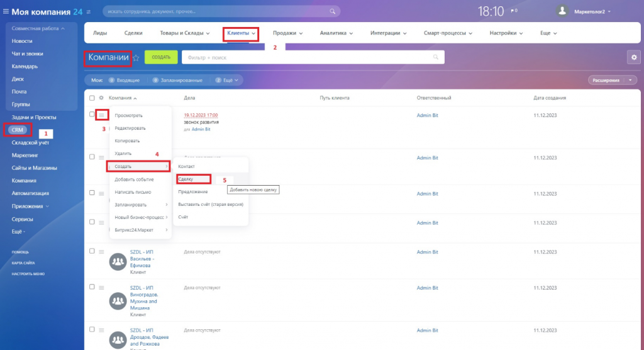
Task: Select Редактировать in the context menu
Action: click(130, 128)
